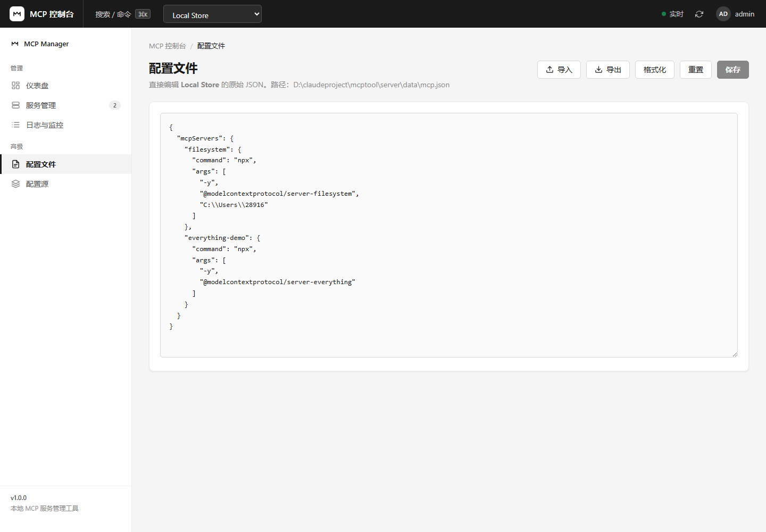766x532 pixels.
Task: Click the badge showing 2 services
Action: click(115, 105)
